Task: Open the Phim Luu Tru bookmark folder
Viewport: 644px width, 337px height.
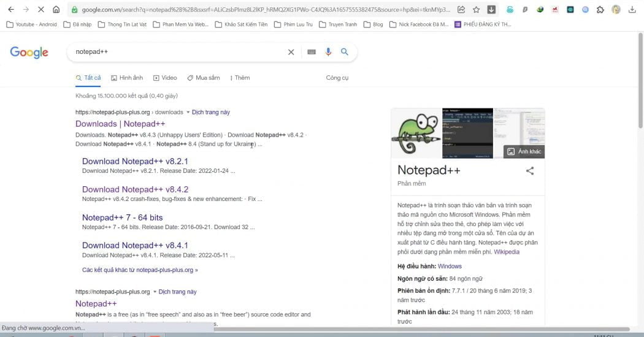Action: (293, 25)
